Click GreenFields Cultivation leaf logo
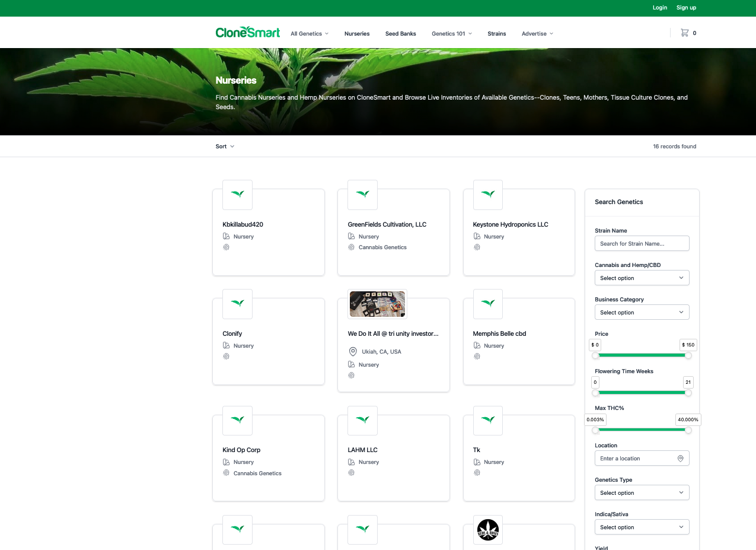The image size is (756, 550). tap(362, 195)
